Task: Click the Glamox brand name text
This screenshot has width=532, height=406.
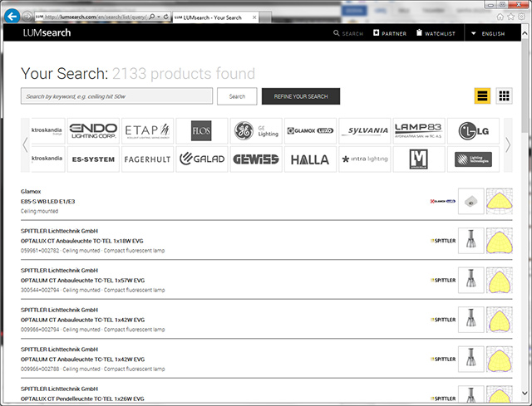Action: [x=31, y=192]
